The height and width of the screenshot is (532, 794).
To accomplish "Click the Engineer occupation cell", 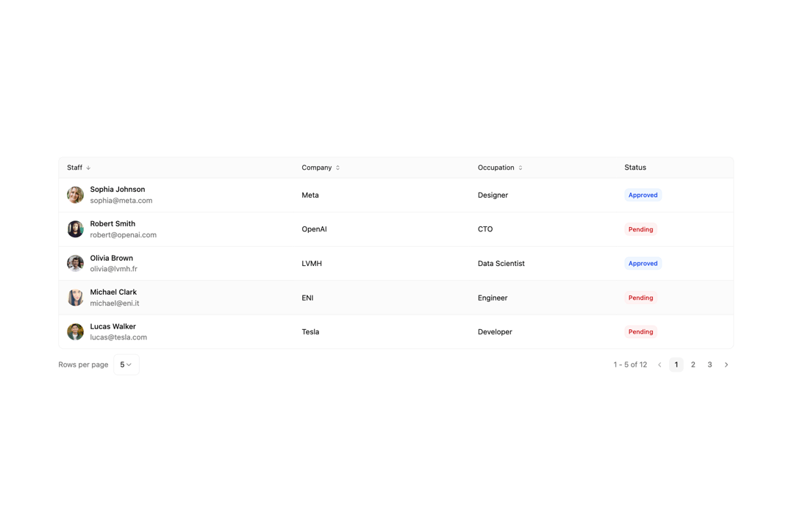I will pyautogui.click(x=492, y=298).
